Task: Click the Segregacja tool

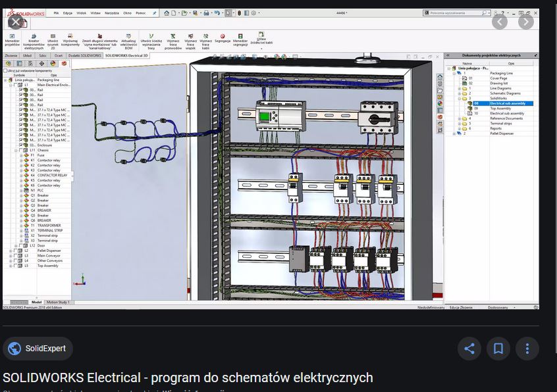Action: tap(223, 38)
